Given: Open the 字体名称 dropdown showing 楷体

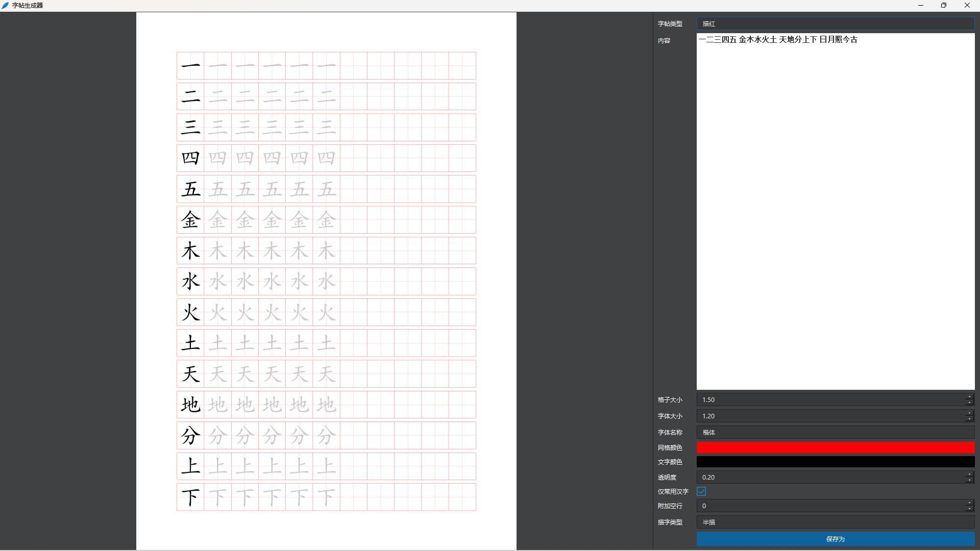Looking at the screenshot, I should (x=835, y=432).
